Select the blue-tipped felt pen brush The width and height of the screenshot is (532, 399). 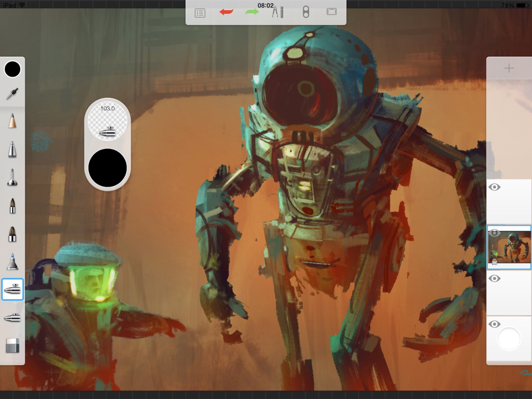tap(12, 262)
